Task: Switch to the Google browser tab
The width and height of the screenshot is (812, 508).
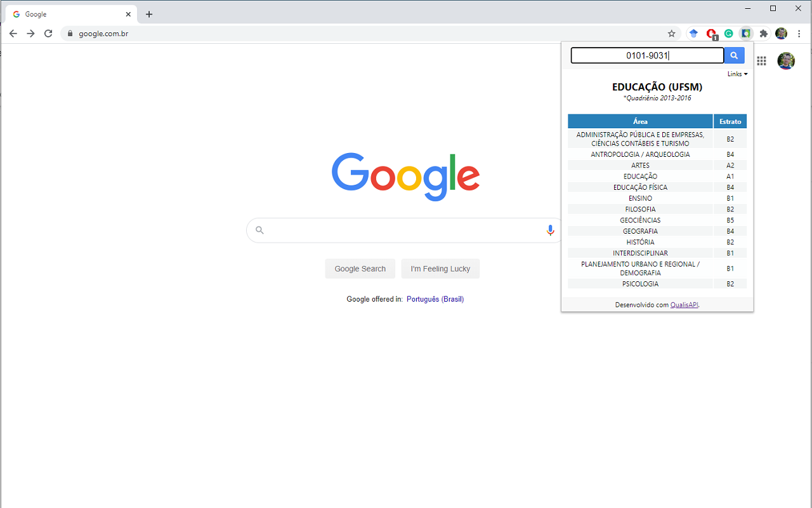Action: [63, 13]
